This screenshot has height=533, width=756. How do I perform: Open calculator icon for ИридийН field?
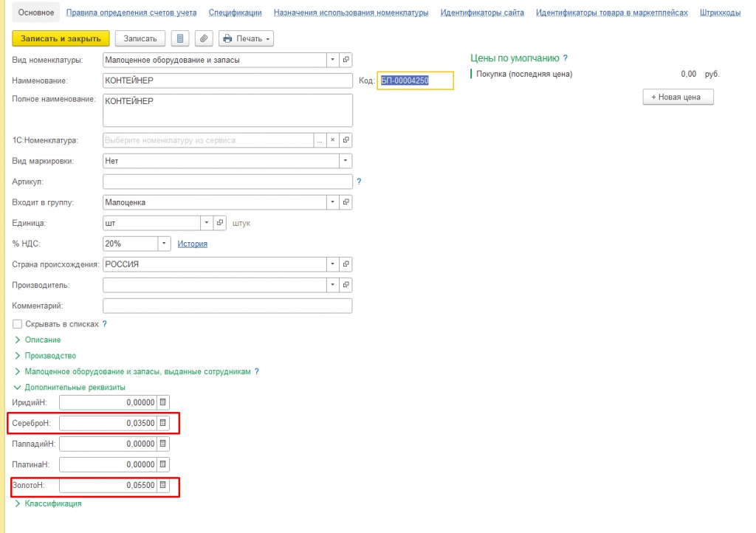click(163, 402)
